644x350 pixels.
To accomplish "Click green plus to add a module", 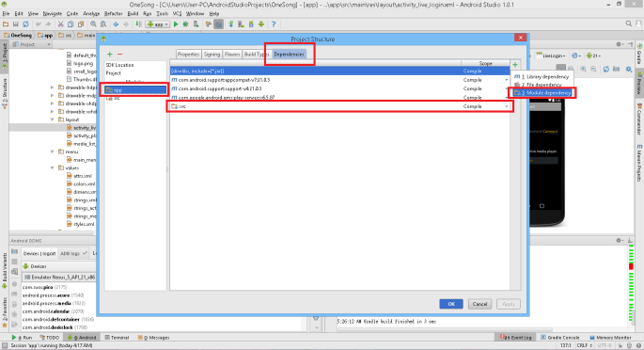I will click(x=110, y=55).
